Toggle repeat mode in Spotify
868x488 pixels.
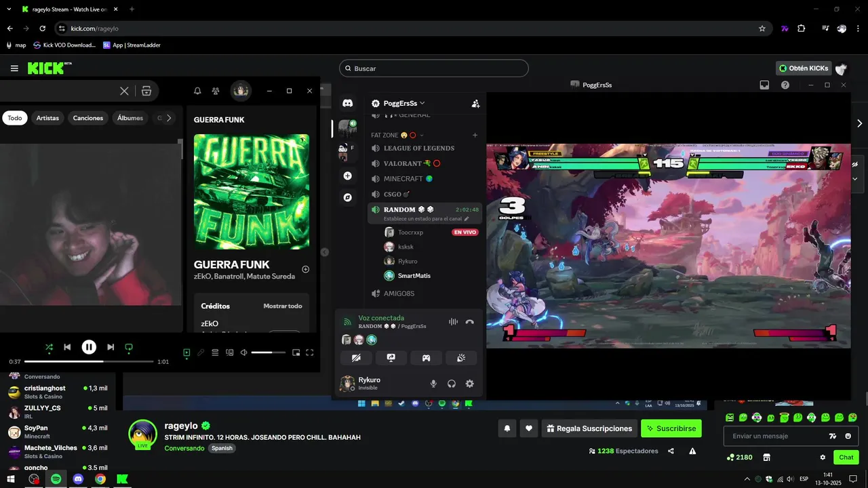click(129, 347)
